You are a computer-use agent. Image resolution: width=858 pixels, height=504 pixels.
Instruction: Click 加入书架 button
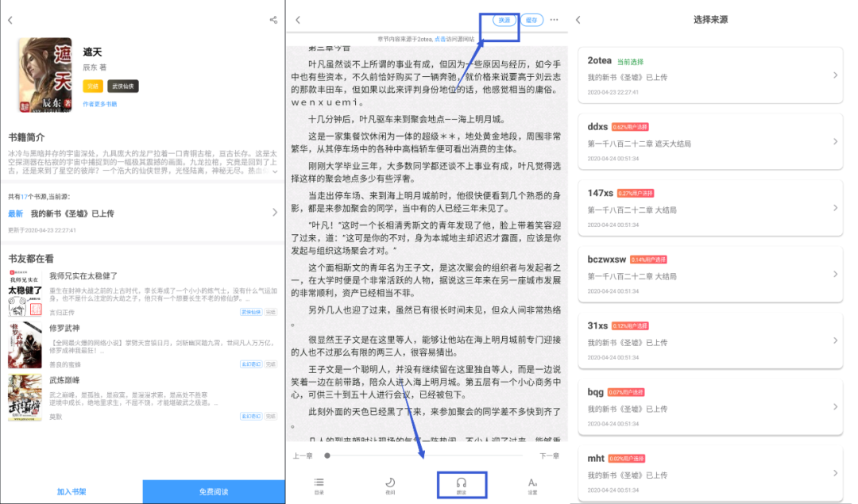point(71,491)
